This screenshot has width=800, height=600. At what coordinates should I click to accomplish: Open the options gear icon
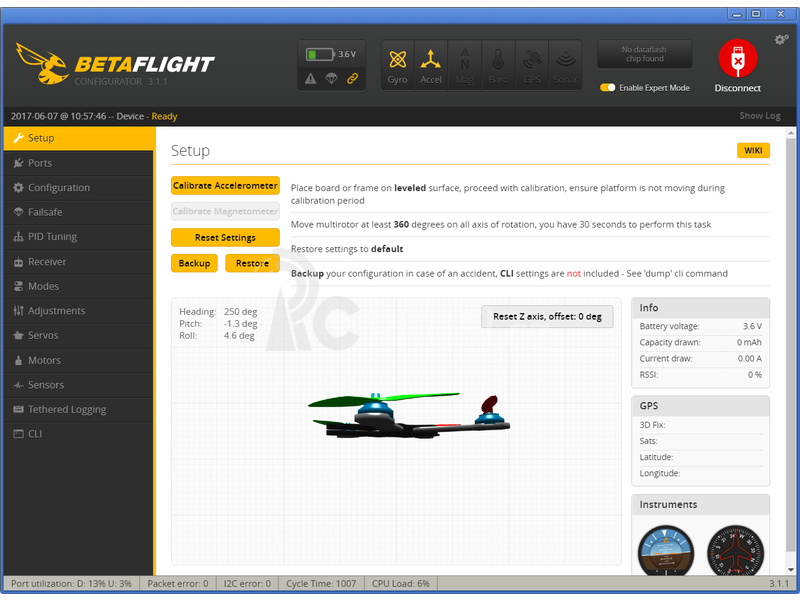[781, 39]
